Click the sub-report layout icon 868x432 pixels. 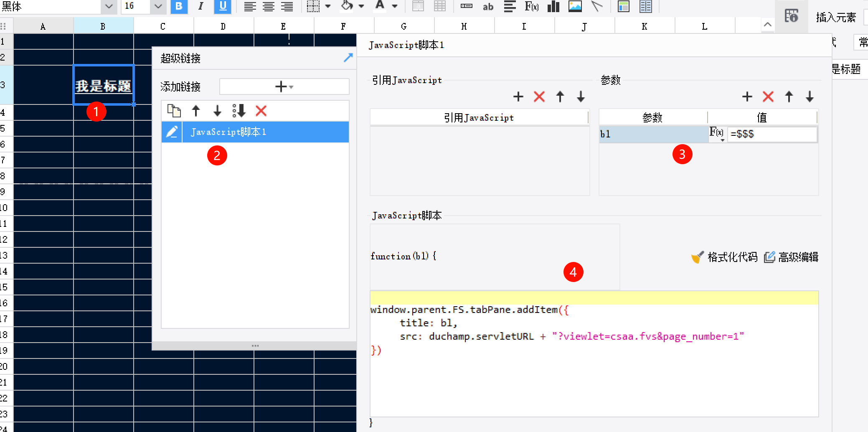tap(623, 6)
